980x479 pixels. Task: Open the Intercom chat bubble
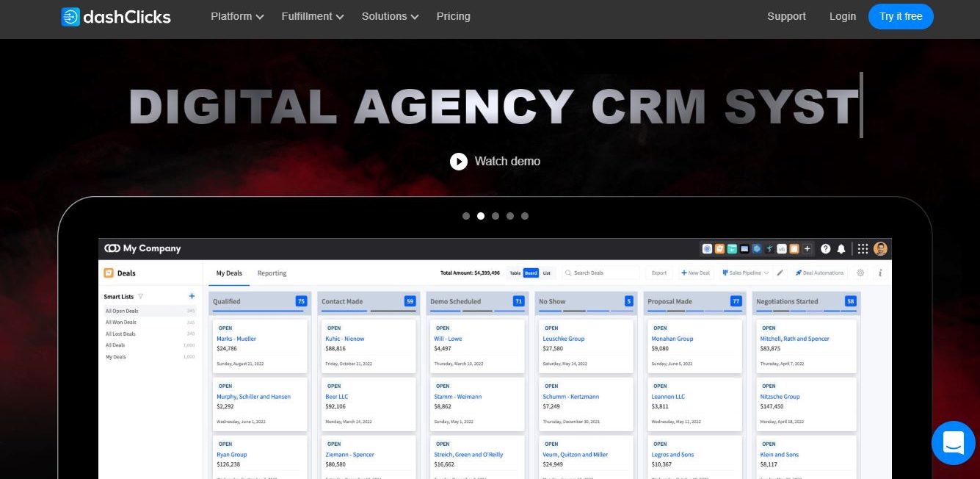(x=953, y=443)
